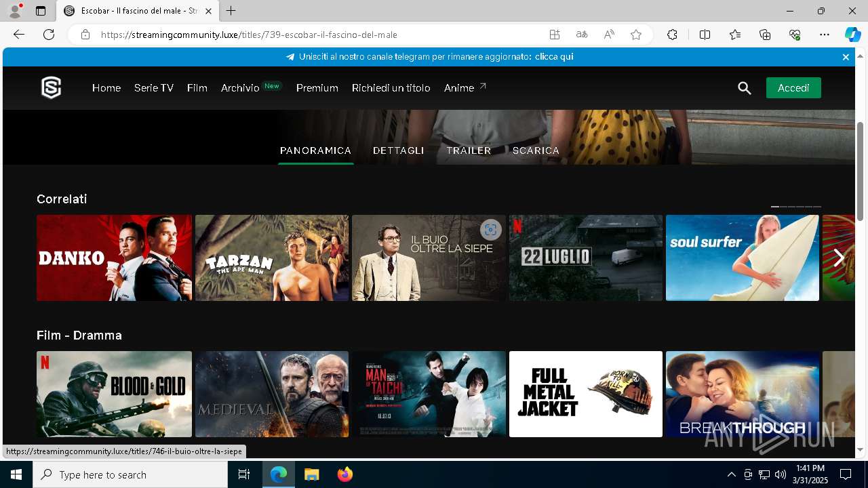Image resolution: width=868 pixels, height=488 pixels.
Task: Open the 22 Luglio thumbnail
Action: tap(586, 258)
